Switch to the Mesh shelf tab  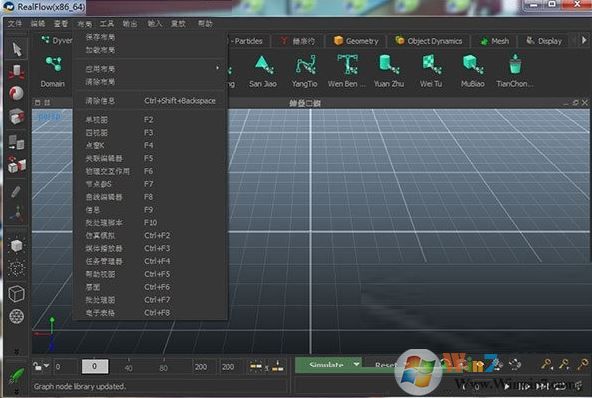click(495, 41)
